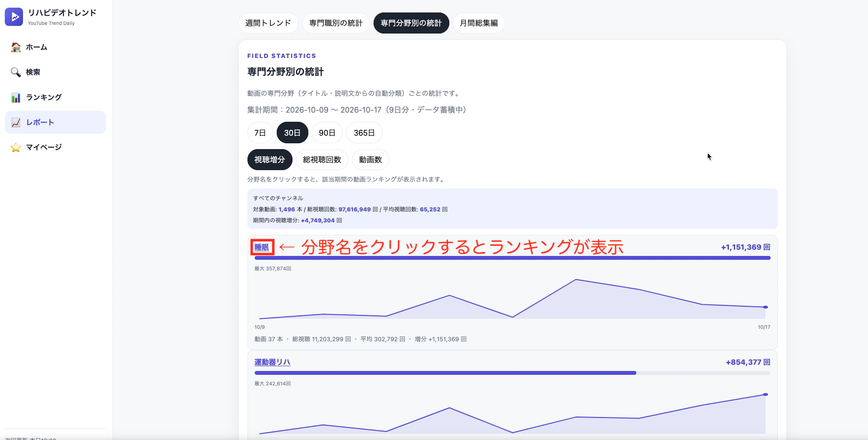Open the 睡眠 field ranking link
Image resolution: width=868 pixels, height=440 pixels.
(x=262, y=247)
